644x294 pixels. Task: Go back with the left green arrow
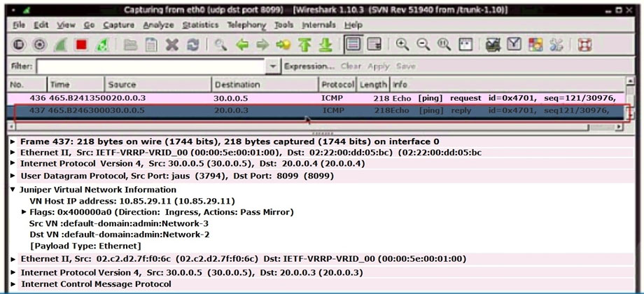241,44
